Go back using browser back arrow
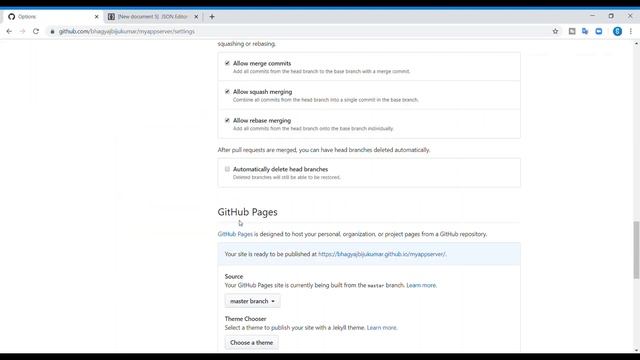 (x=9, y=31)
